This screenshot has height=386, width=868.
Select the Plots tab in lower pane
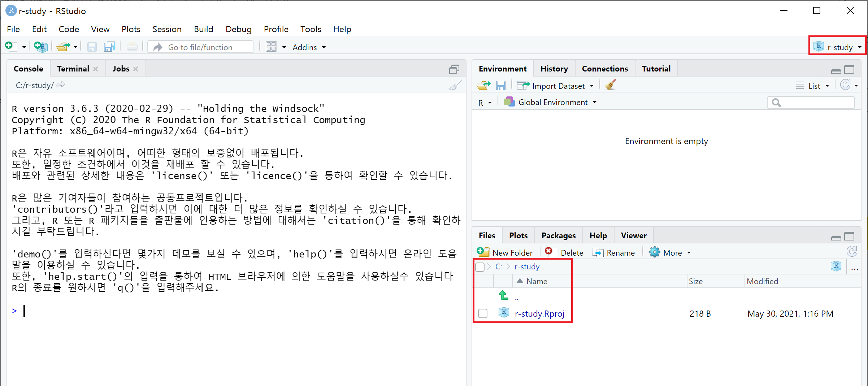(518, 235)
